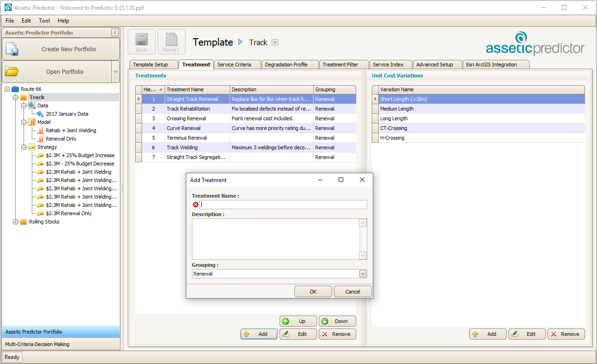
Task: Collapse the portfolio sidebar panel arrow
Action: (115, 33)
